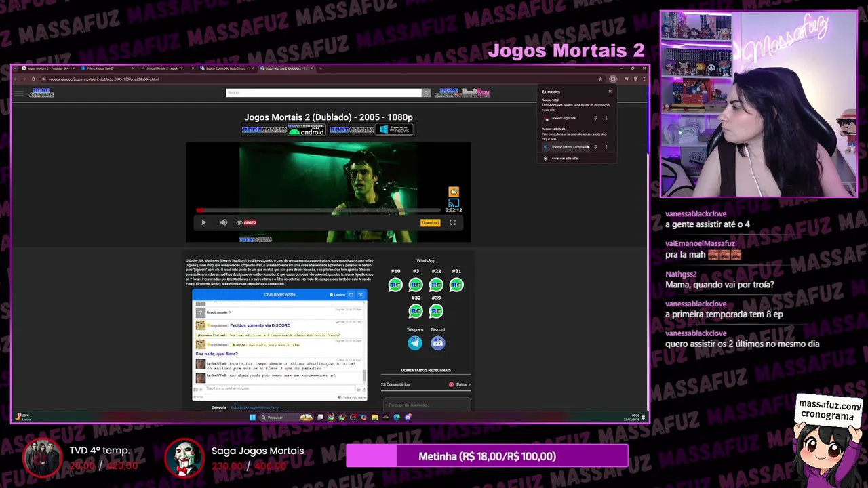The image size is (868, 488).
Task: Open more options for uBlock Origin Lite
Action: point(606,118)
